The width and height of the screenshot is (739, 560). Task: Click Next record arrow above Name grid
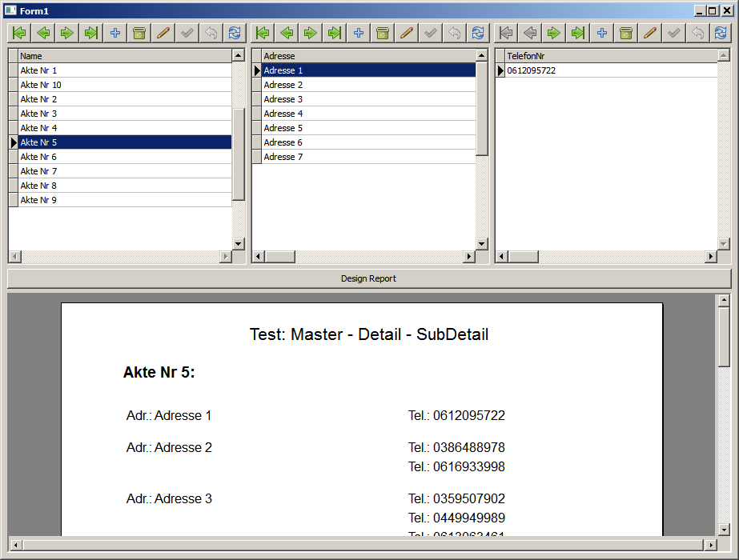(x=67, y=33)
